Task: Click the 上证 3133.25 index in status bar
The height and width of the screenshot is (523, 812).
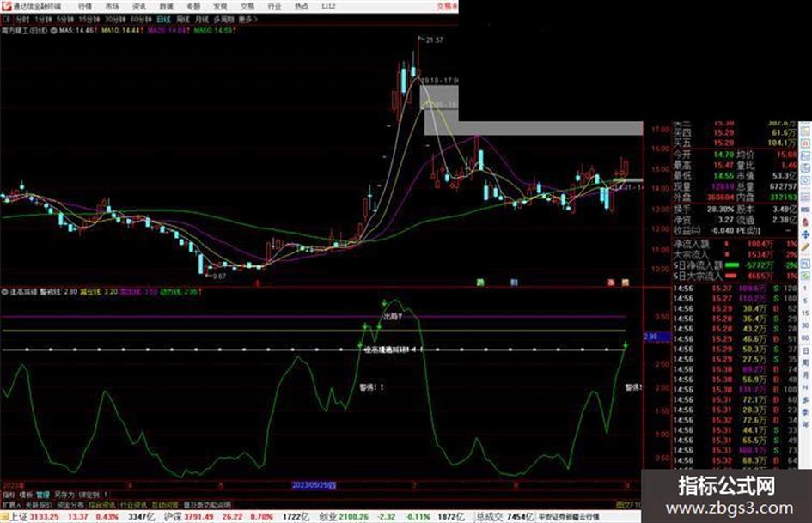Action: [34, 517]
